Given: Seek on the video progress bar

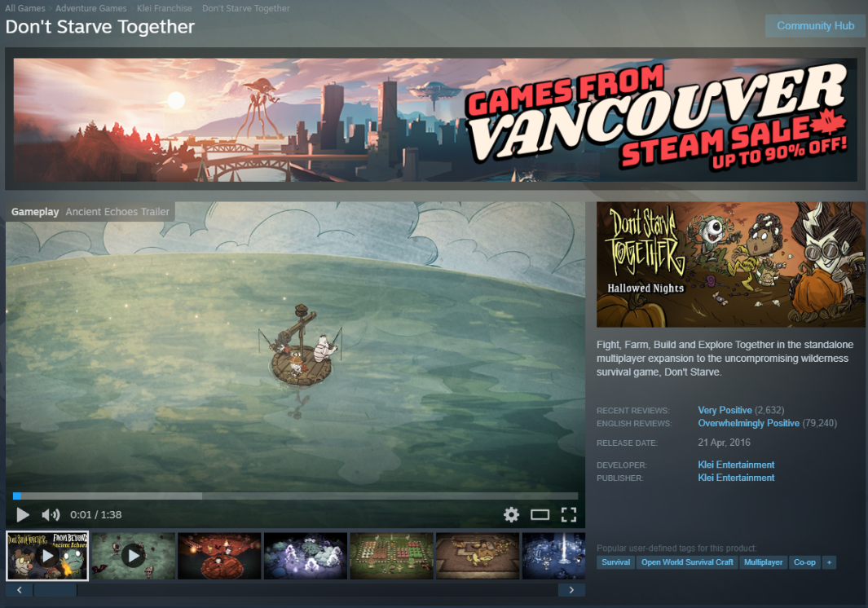Looking at the screenshot, I should [296, 496].
